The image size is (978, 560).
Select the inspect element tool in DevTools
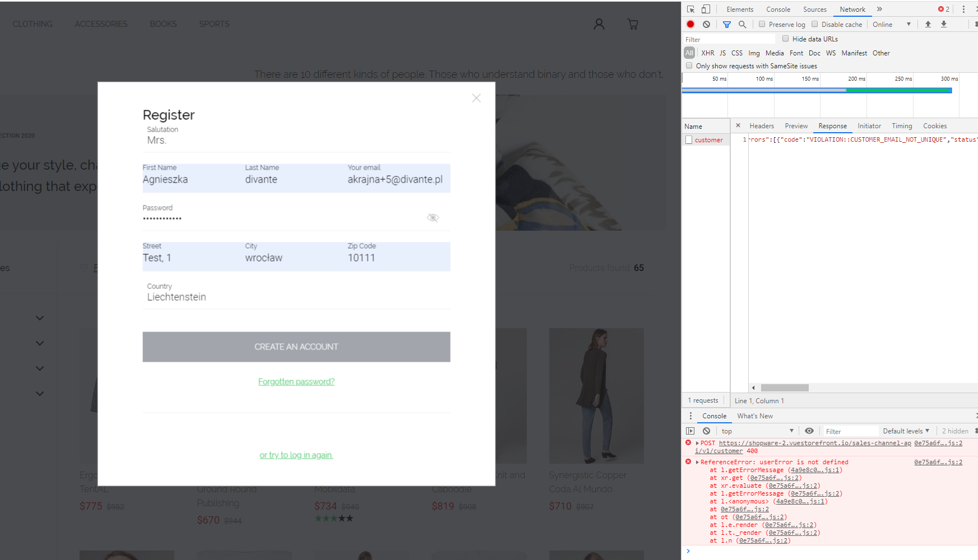click(690, 9)
